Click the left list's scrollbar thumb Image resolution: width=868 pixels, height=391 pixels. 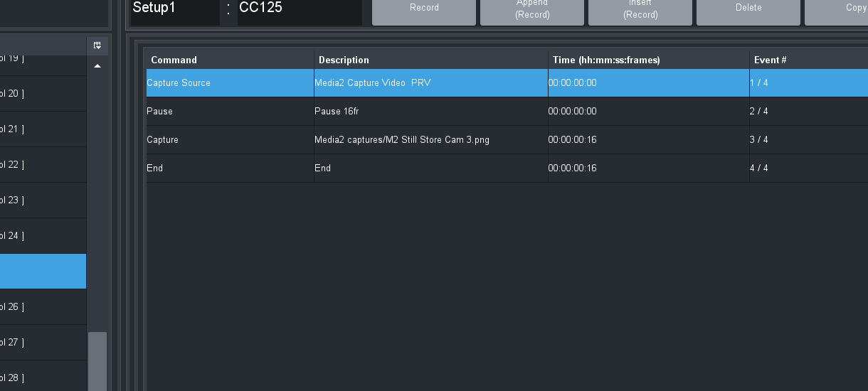pyautogui.click(x=97, y=359)
